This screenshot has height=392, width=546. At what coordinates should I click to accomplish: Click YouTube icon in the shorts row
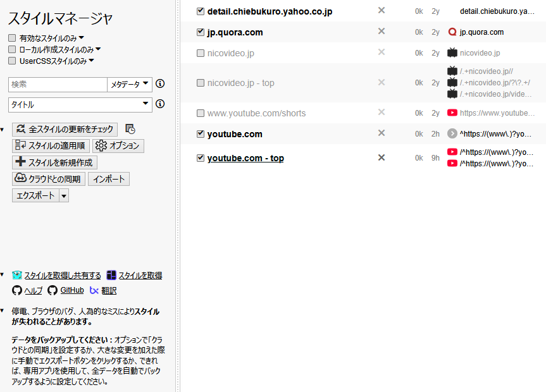(x=452, y=113)
